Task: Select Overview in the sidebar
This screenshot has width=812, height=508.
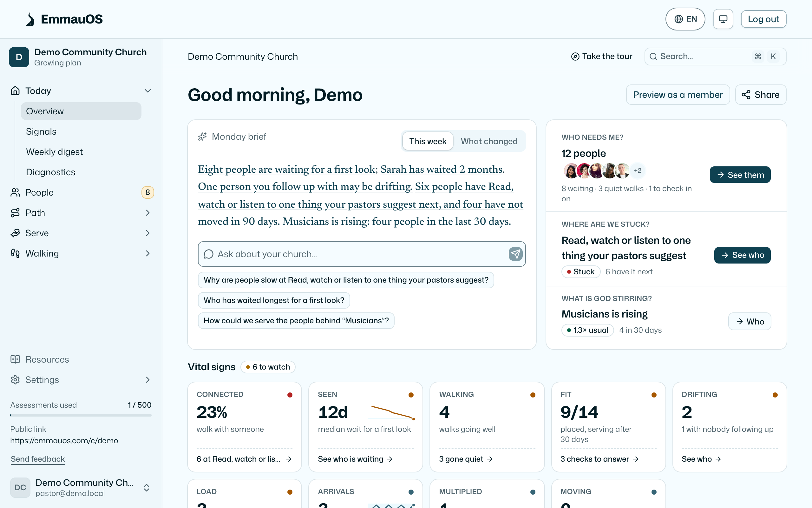Action: [x=81, y=111]
